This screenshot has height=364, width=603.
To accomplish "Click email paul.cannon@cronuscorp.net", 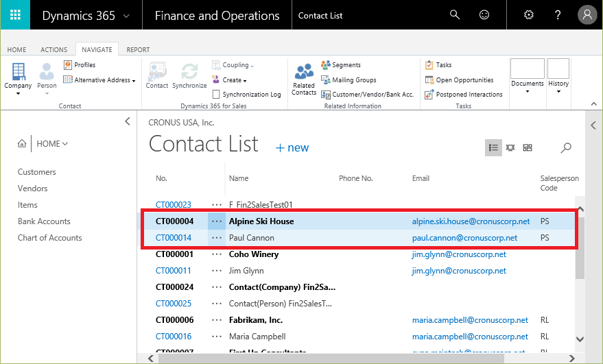I will [x=465, y=238].
